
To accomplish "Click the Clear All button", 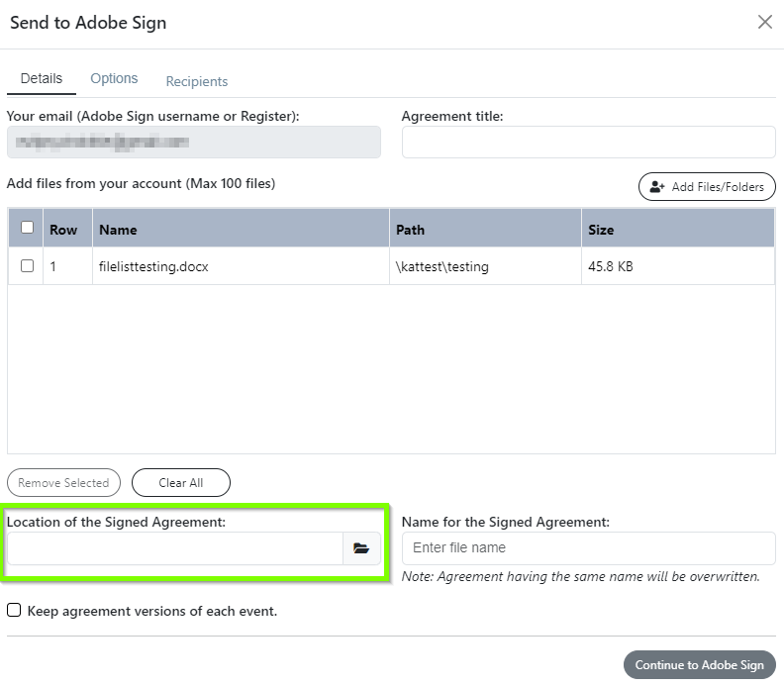I will [x=181, y=482].
